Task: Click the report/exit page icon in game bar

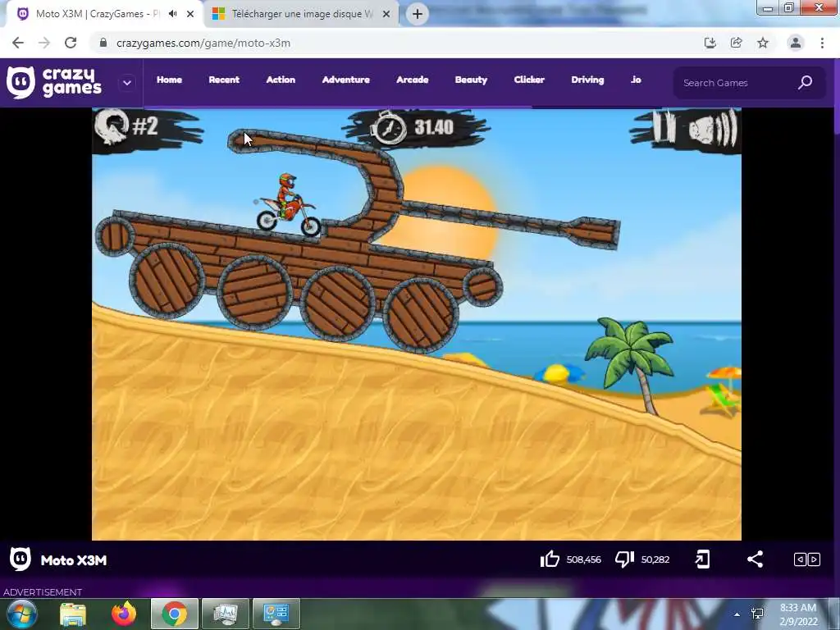Action: click(x=702, y=559)
